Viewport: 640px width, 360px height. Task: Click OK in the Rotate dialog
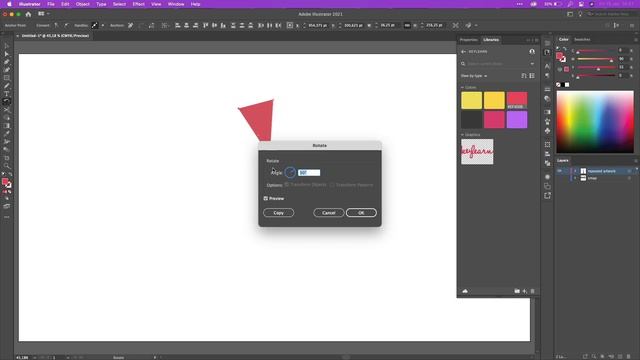click(x=361, y=213)
